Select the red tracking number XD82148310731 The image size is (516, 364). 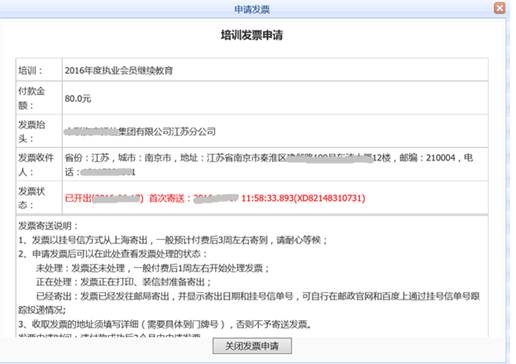[329, 198]
